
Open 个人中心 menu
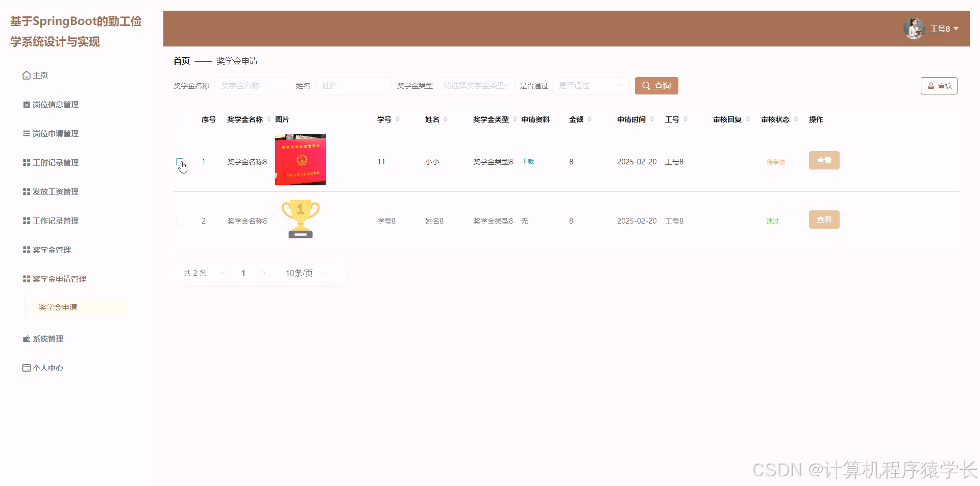pos(48,368)
